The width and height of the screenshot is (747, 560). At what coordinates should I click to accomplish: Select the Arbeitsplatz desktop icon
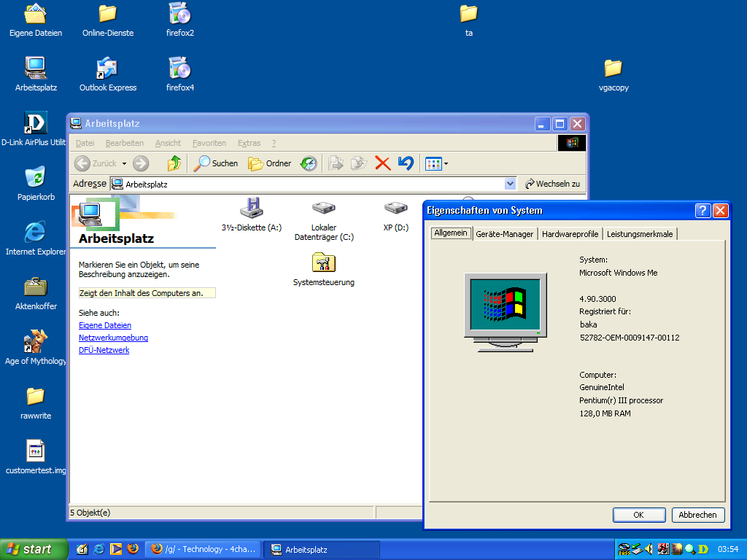click(36, 75)
